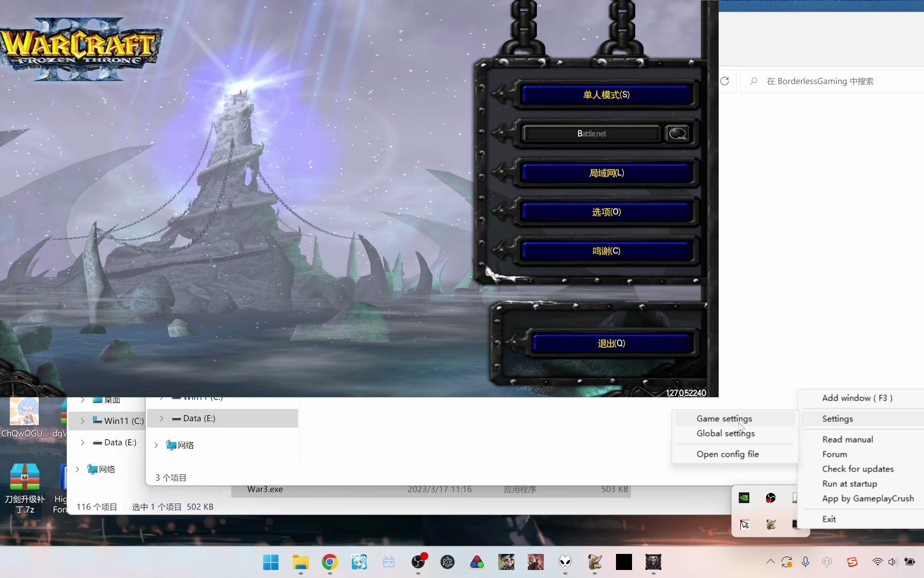Open the Battle.net menu button
924x578 pixels.
591,133
